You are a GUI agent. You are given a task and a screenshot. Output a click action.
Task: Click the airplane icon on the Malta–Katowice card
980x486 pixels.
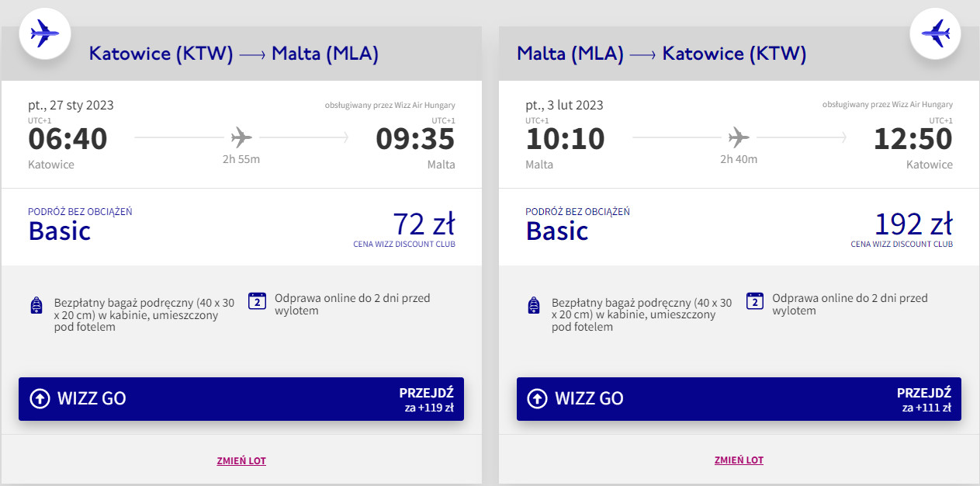click(935, 33)
